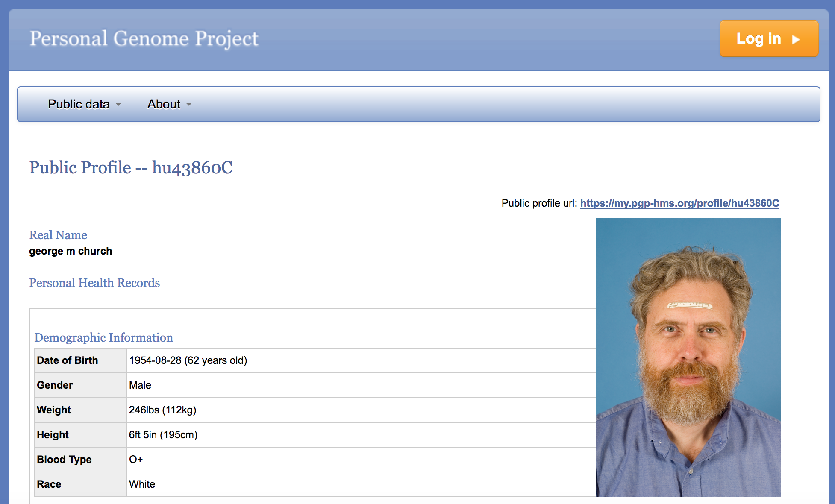Click the Personal Genome Project title
Image resolution: width=835 pixels, height=504 pixels.
144,39
